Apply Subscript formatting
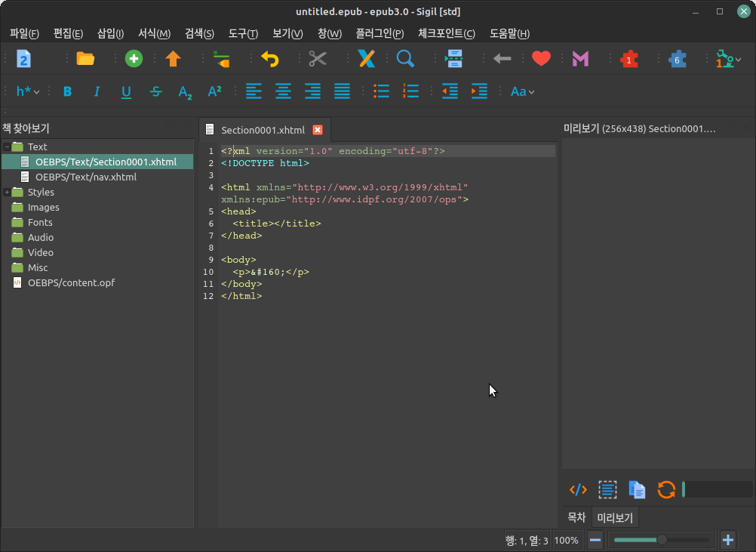 [x=185, y=92]
